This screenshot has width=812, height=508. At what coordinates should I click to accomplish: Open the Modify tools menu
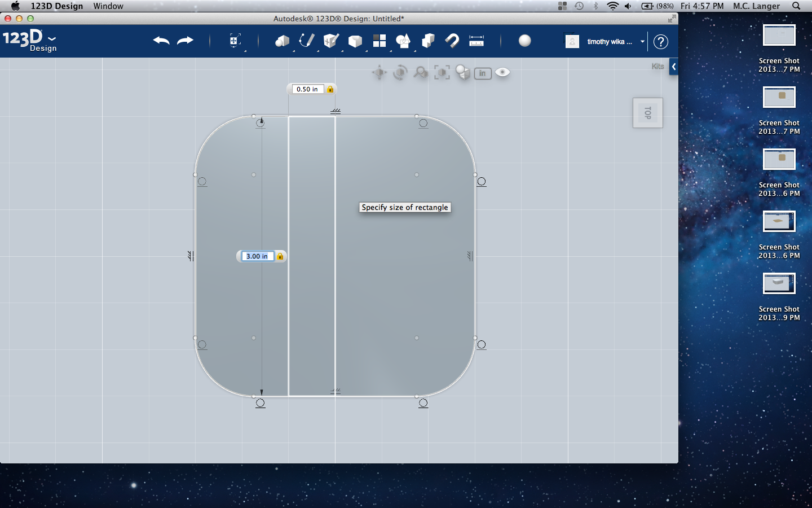[x=355, y=41]
